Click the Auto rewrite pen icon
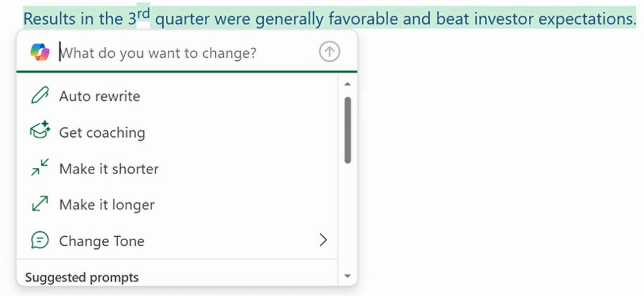Viewport: 644px width, 296px height. [x=40, y=96]
